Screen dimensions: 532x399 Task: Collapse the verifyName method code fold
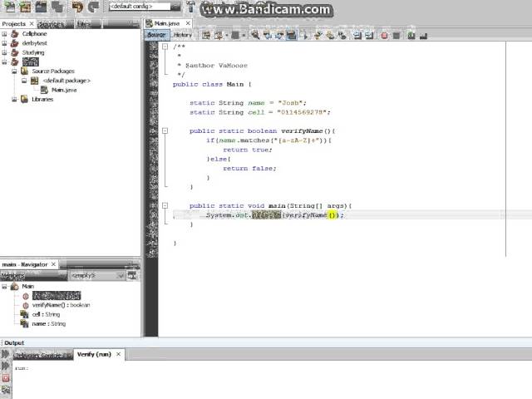[x=165, y=131]
